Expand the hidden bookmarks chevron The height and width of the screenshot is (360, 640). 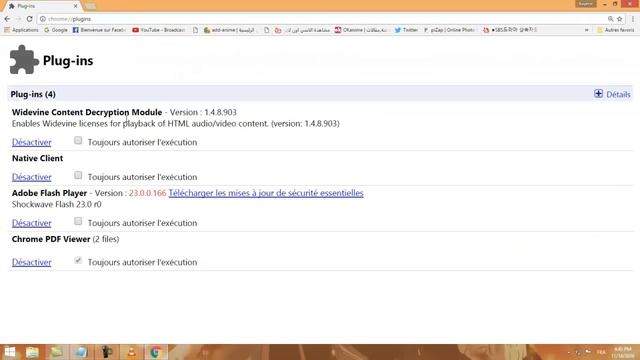click(587, 30)
